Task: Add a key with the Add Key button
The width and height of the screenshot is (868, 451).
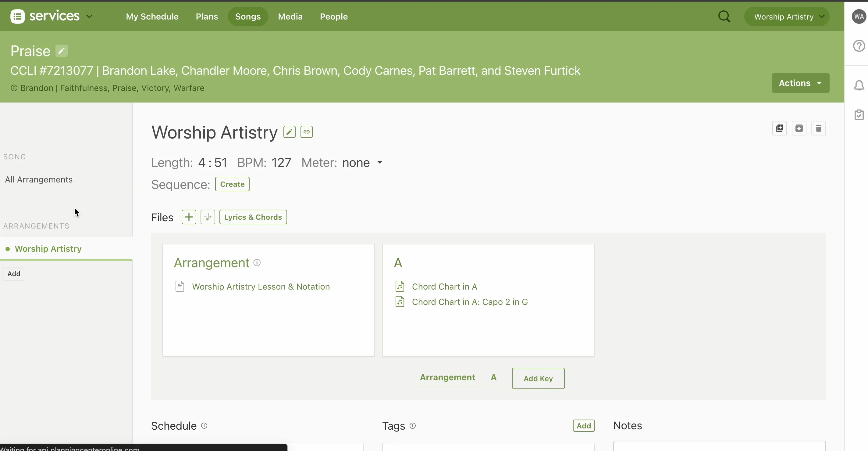Action: pos(538,378)
